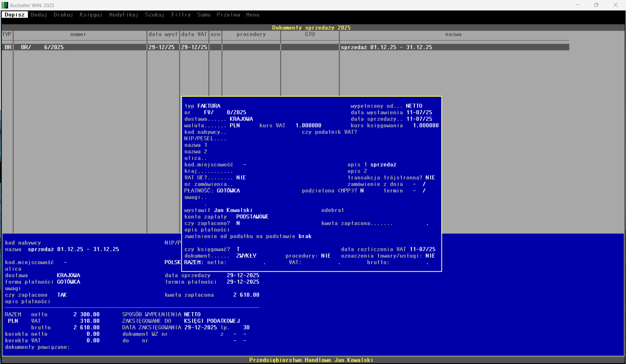Toggle the 'czy księgować?' T value
The height and width of the screenshot is (364, 626).
[x=238, y=249]
